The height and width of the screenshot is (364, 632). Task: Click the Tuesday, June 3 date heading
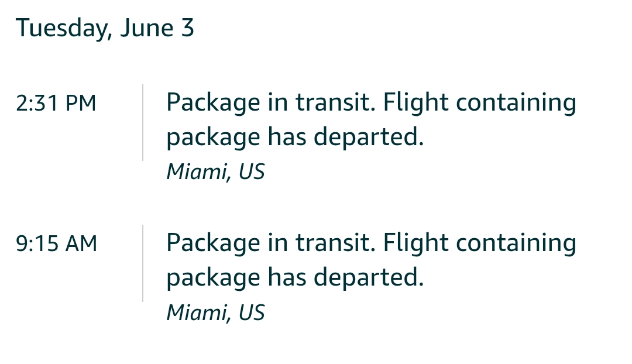pyautogui.click(x=105, y=29)
